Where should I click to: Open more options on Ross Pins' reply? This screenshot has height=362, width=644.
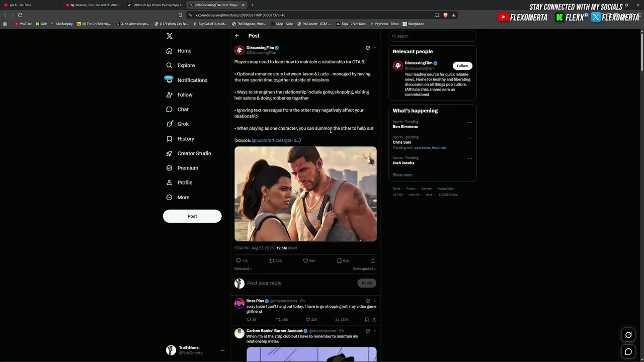374,301
